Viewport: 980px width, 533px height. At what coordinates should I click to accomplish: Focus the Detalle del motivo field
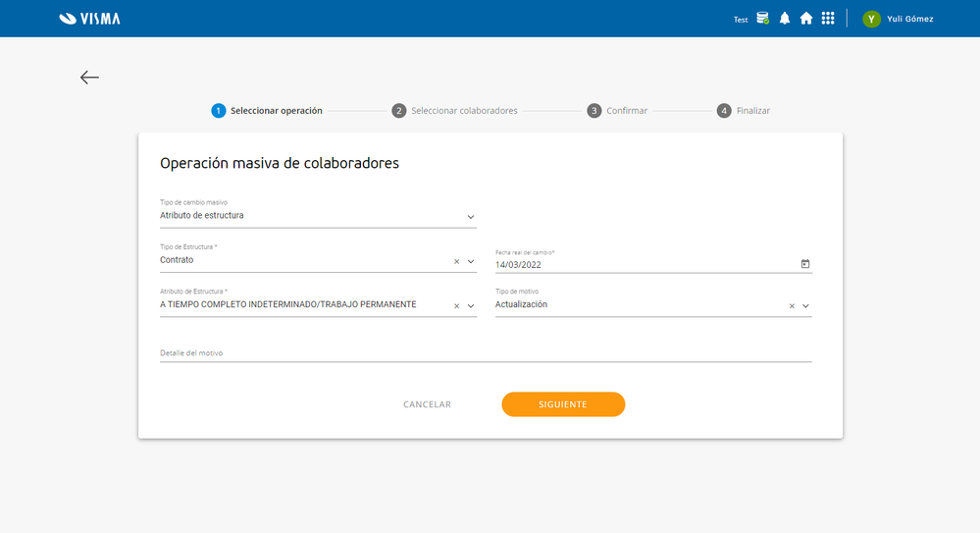[486, 352]
